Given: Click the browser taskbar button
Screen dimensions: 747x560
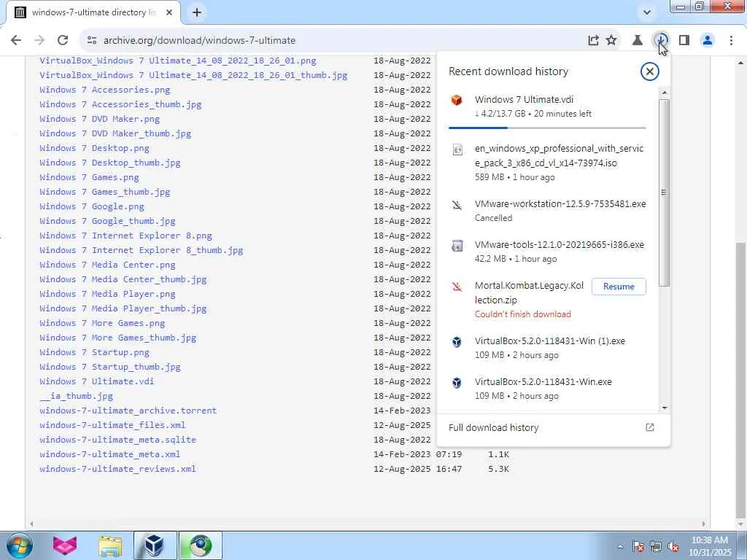Looking at the screenshot, I should click(200, 545).
